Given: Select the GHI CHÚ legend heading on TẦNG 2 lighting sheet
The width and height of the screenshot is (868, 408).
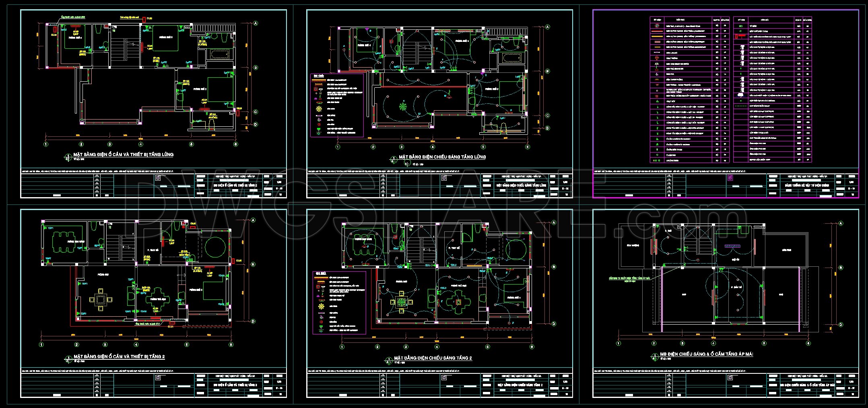Looking at the screenshot, I should pyautogui.click(x=321, y=273).
